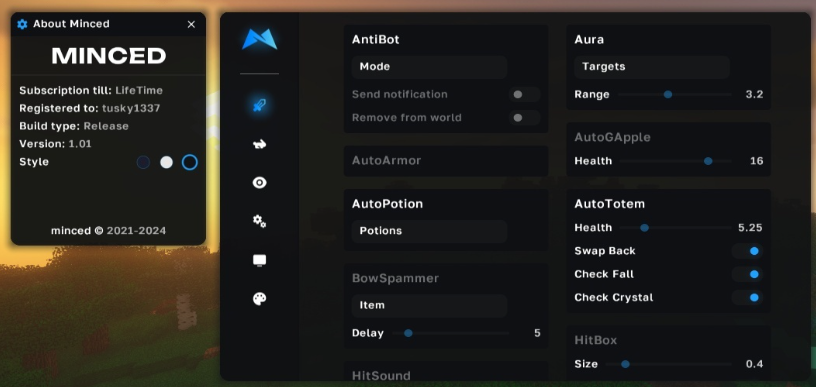816x387 pixels.
Task: Click the Minced logo at sidebar top
Action: (259, 40)
